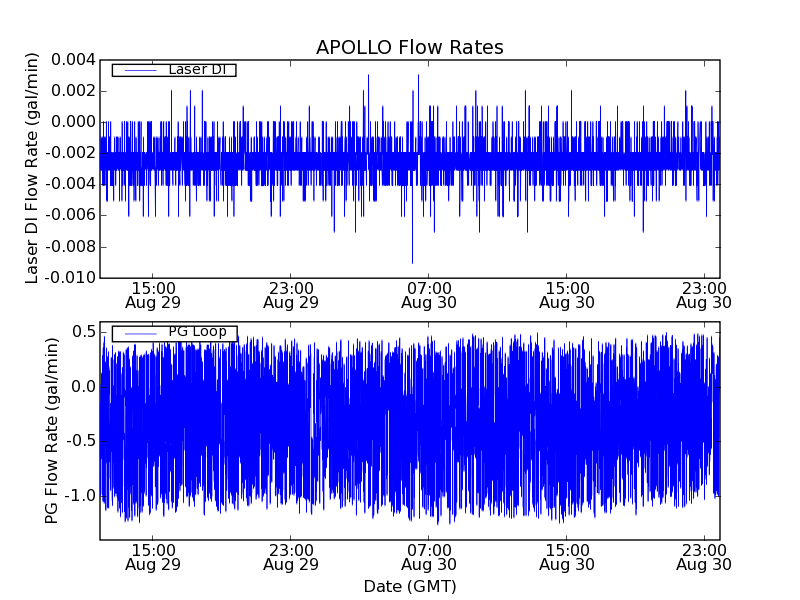The image size is (800, 600).
Task: Click the 'Laser DI Flow Rate (gal/min)' axis label
Action: pyautogui.click(x=32, y=168)
